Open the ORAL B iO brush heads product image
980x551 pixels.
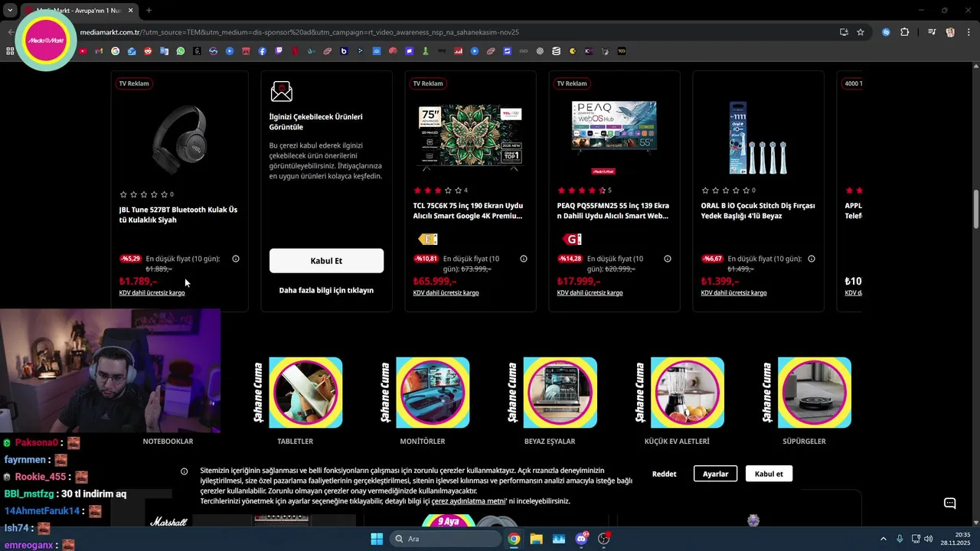click(x=758, y=138)
